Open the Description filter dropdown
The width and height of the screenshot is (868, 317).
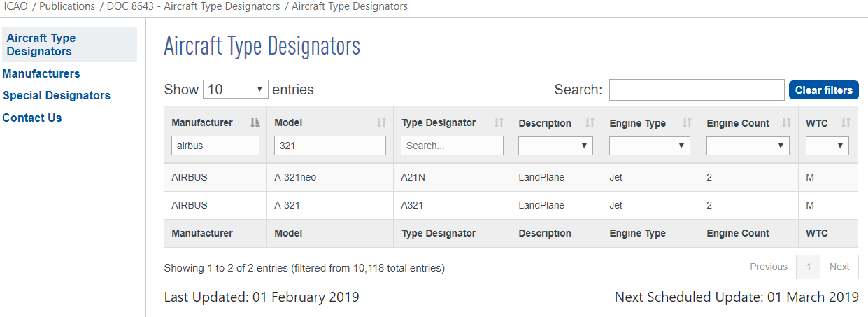(555, 146)
